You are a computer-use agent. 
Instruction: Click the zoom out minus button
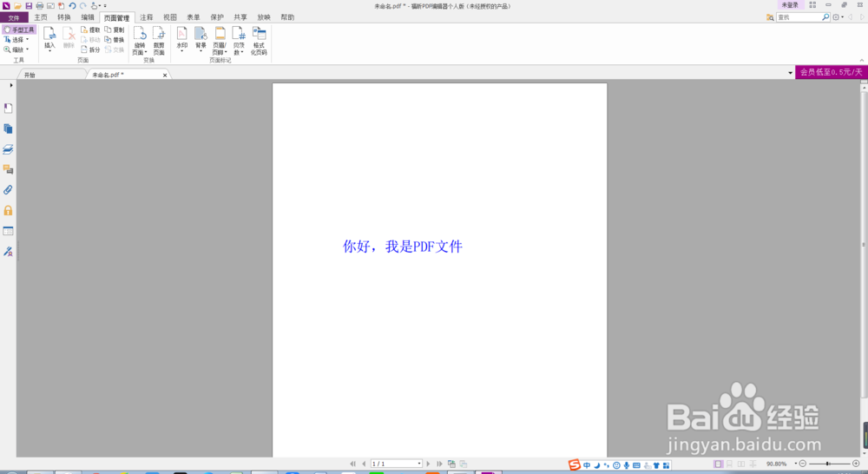(x=803, y=464)
